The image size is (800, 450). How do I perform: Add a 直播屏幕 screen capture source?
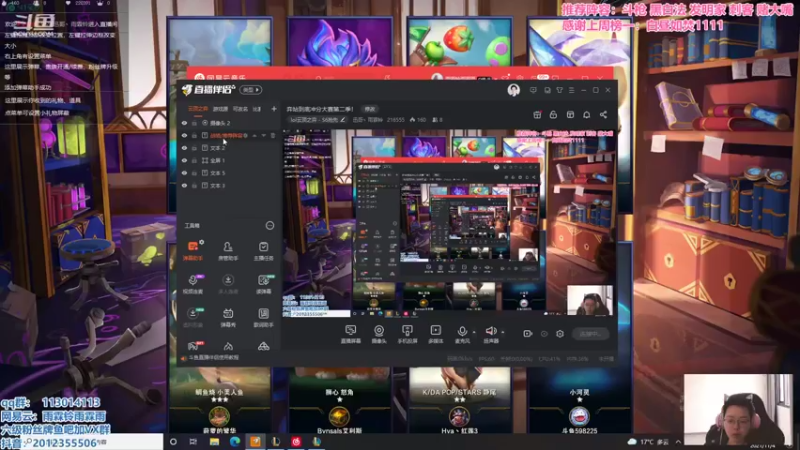[351, 334]
